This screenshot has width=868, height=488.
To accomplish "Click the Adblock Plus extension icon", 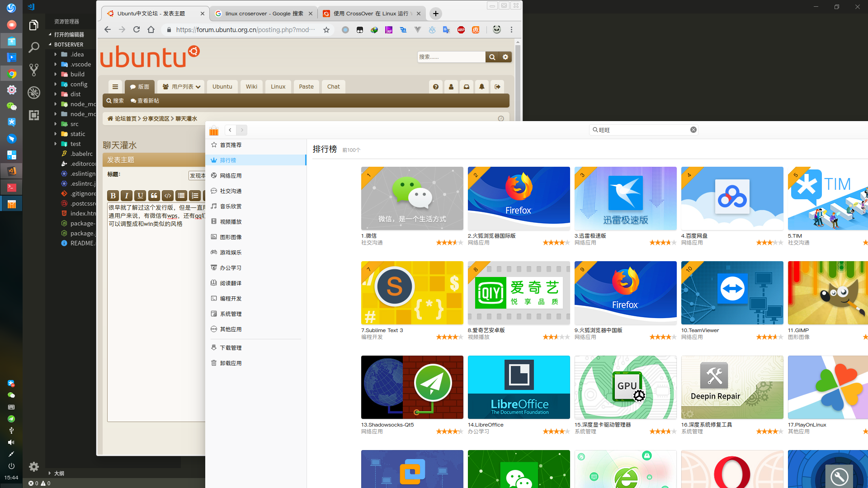I will (x=461, y=30).
